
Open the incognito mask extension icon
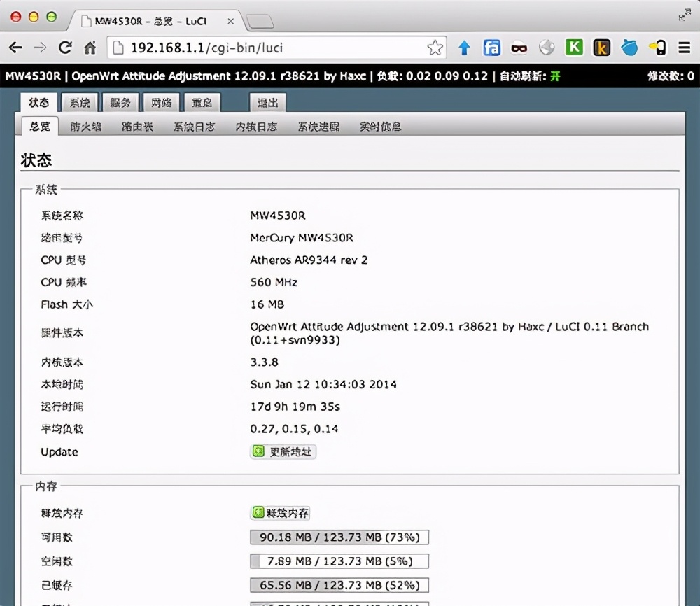click(519, 48)
